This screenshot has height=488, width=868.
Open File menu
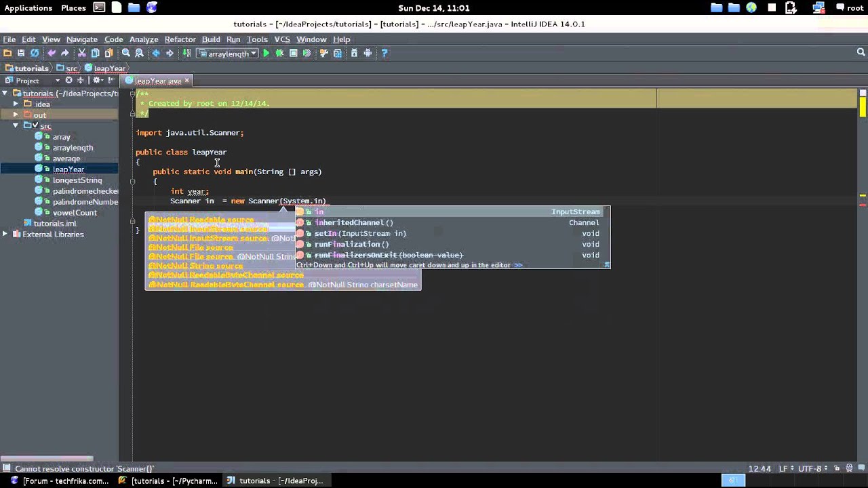(x=9, y=39)
